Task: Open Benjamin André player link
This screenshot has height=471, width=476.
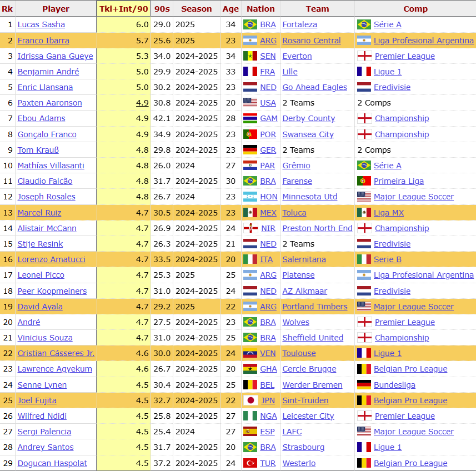Action: tap(48, 72)
